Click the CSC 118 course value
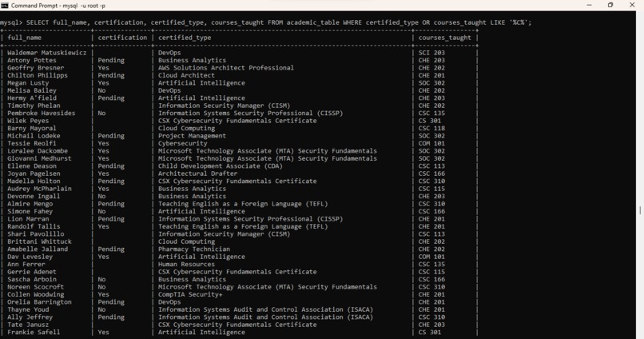 431,128
